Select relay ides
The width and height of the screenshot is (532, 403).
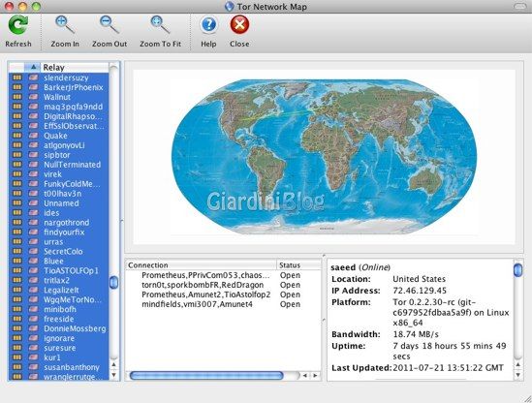pyautogui.click(x=51, y=213)
